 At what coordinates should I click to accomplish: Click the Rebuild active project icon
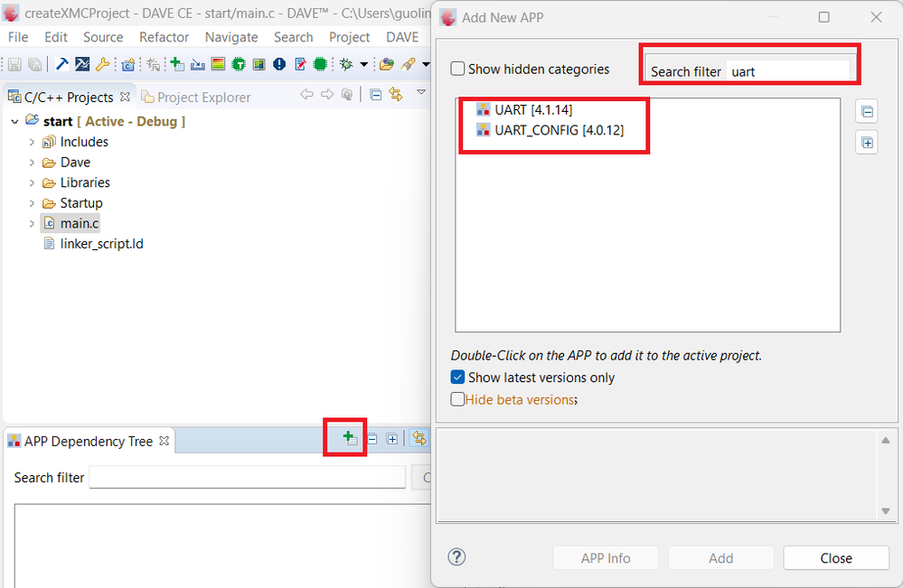coord(82,64)
